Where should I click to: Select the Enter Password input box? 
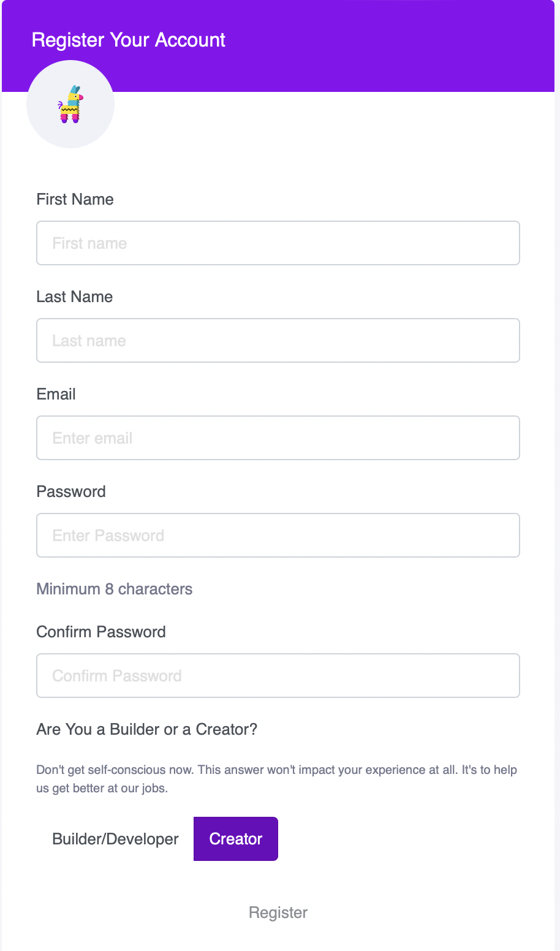[278, 536]
